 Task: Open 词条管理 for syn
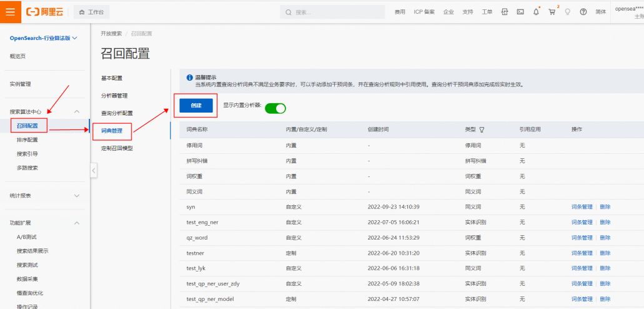[x=582, y=207]
